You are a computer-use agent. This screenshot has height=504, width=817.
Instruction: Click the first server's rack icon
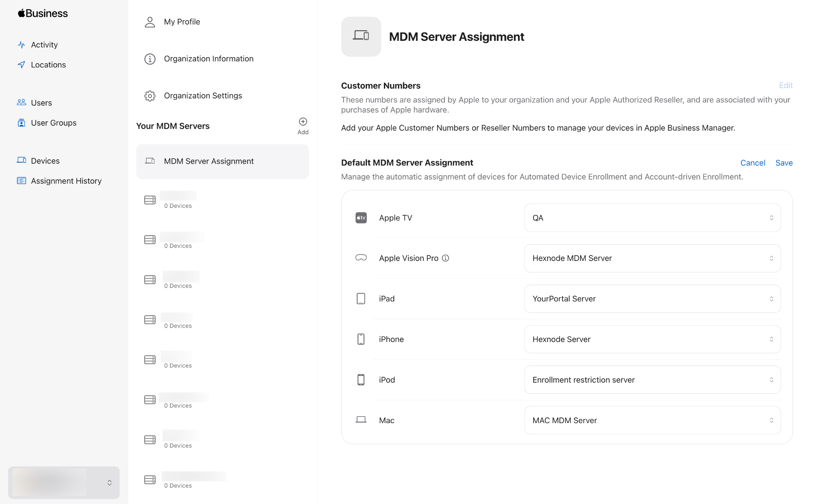point(150,200)
